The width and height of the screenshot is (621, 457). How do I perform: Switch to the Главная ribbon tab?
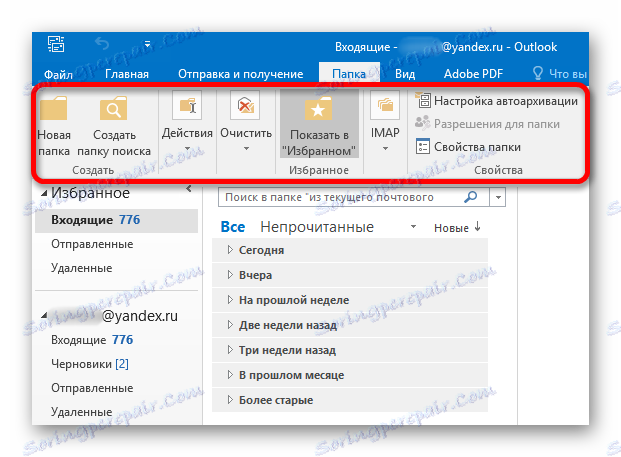(127, 74)
